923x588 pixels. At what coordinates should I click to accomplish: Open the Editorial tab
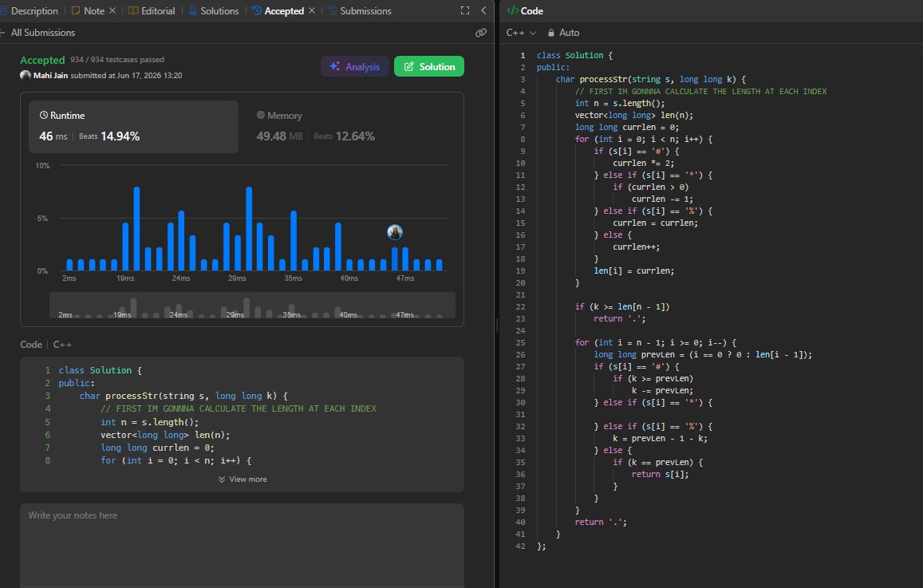[152, 10]
